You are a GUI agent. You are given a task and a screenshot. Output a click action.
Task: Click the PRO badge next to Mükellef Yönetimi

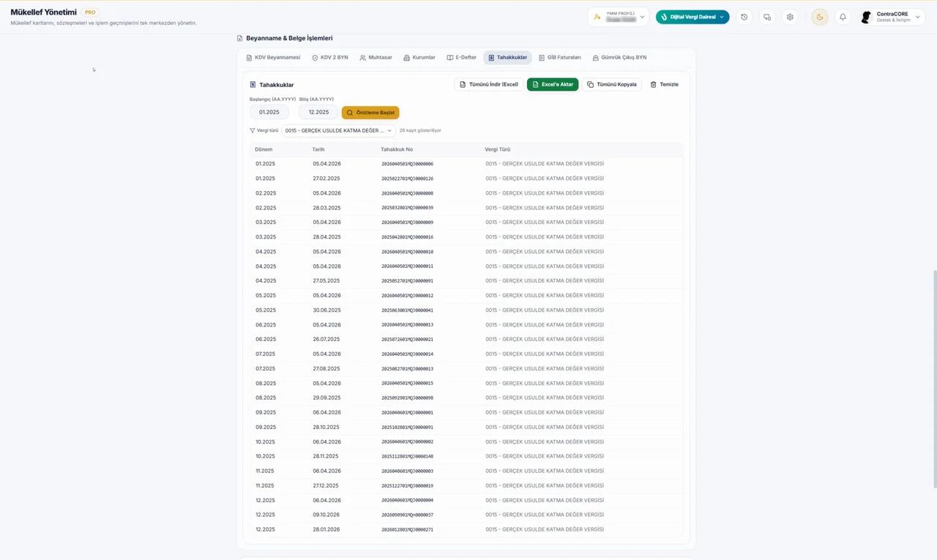90,12
